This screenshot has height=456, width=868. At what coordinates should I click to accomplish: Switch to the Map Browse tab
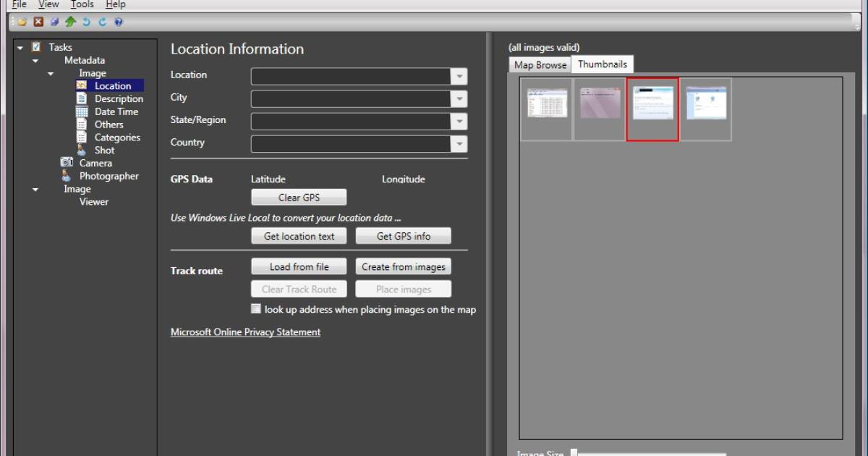[x=539, y=64]
